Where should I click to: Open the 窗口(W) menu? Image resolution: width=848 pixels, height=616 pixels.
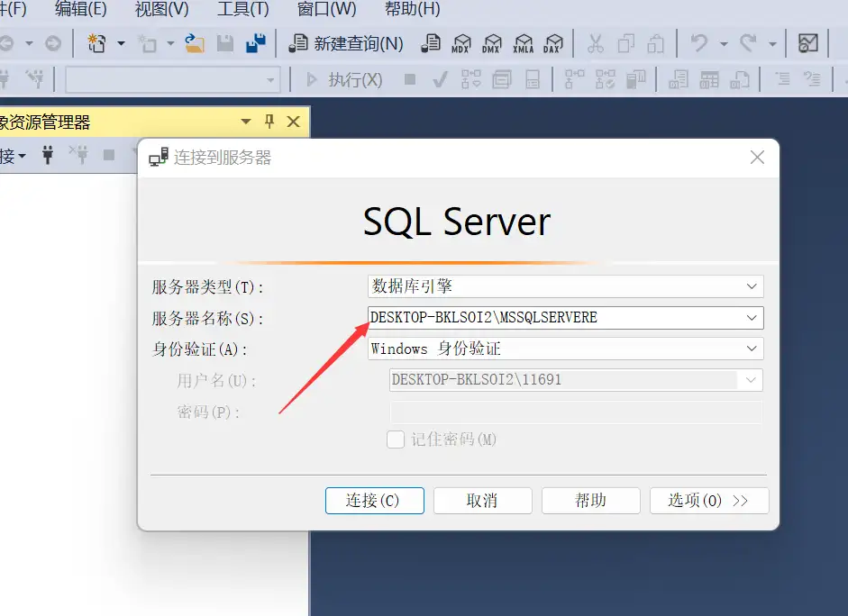[326, 9]
